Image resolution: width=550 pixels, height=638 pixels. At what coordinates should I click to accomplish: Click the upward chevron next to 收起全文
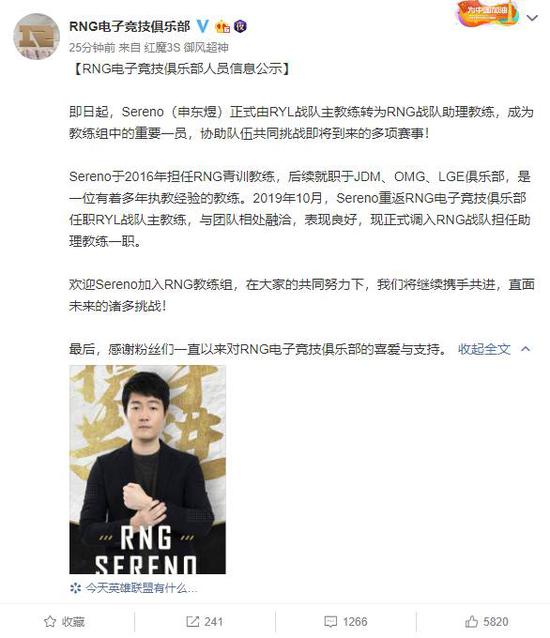point(526,349)
